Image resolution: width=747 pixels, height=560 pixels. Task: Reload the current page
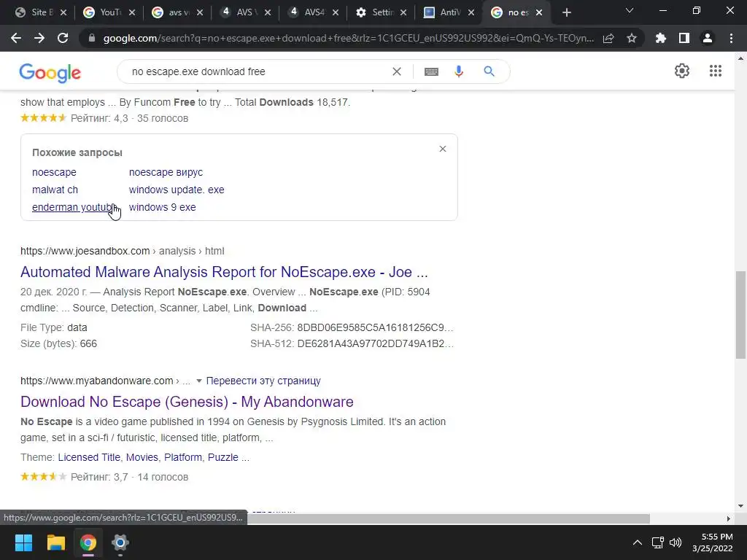[63, 38]
